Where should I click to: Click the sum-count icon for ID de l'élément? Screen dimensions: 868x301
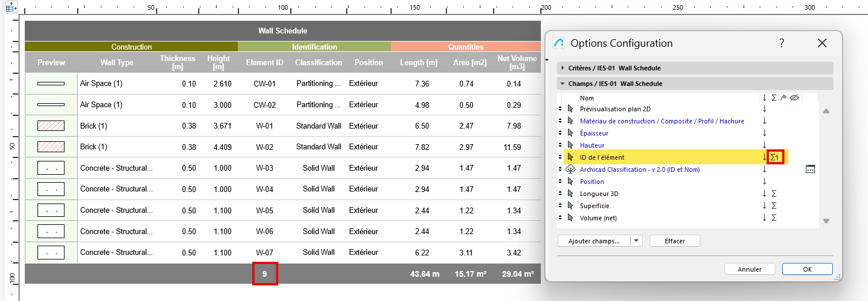coord(775,157)
